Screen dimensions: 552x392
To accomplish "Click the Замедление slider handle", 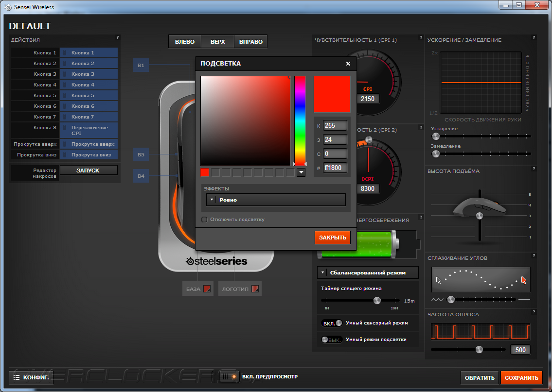I will click(x=436, y=153).
